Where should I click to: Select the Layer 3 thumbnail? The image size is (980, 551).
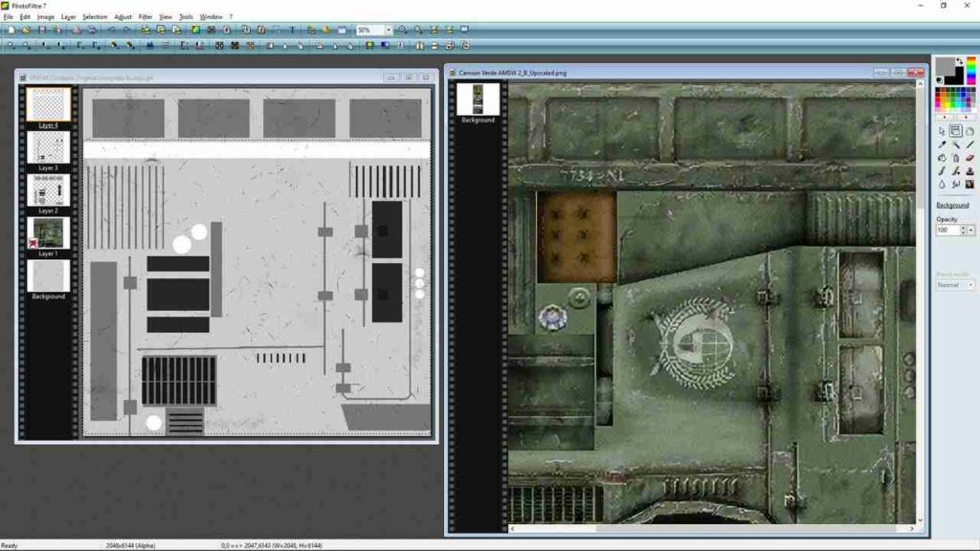pos(48,147)
